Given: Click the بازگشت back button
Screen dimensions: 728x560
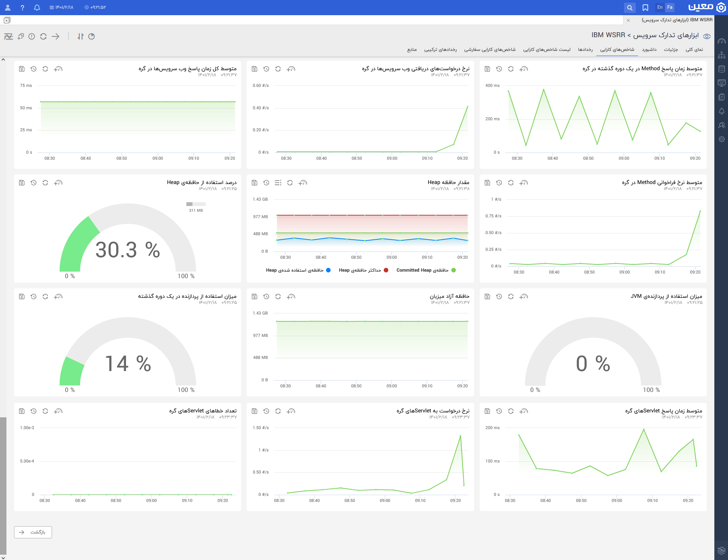Looking at the screenshot, I should [33, 532].
